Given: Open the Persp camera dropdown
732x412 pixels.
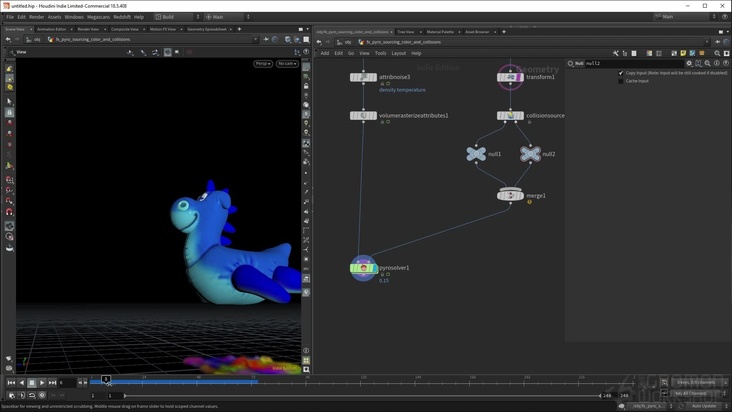Looking at the screenshot, I should click(x=263, y=63).
